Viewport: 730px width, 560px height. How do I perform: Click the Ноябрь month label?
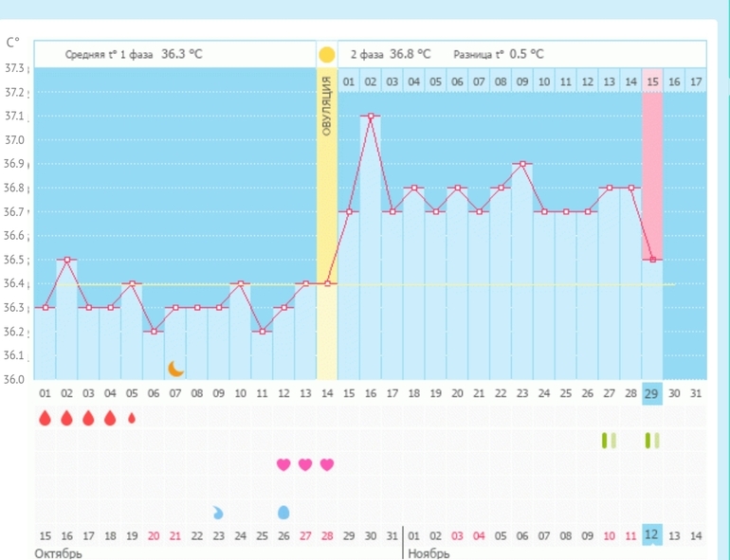coord(429,553)
